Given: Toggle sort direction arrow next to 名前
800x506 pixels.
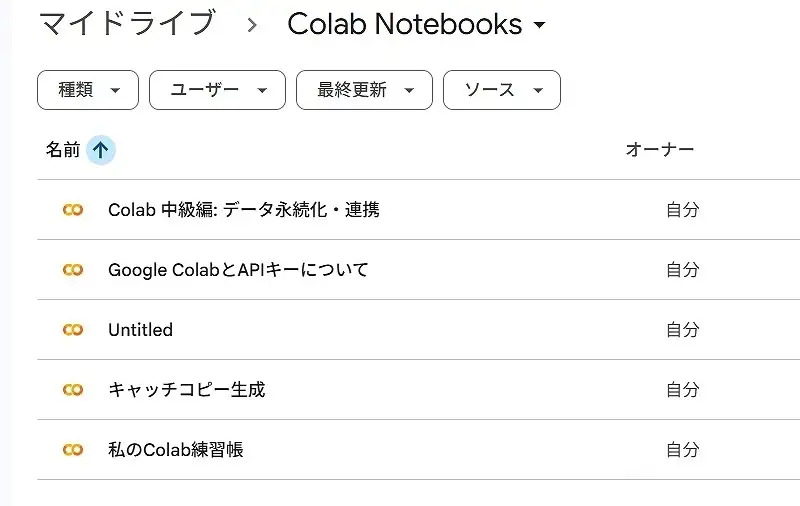Looking at the screenshot, I should (100, 150).
